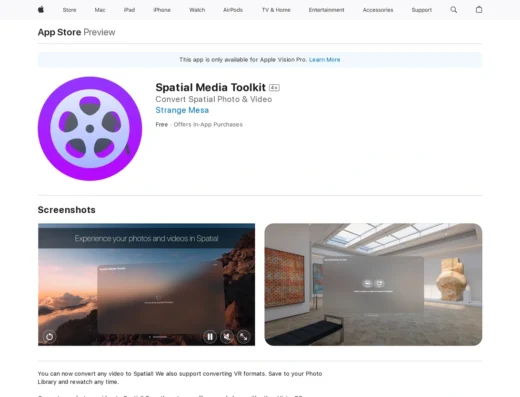Open the search magnifier icon
Screen dimensions: 520x397
tap(454, 10)
